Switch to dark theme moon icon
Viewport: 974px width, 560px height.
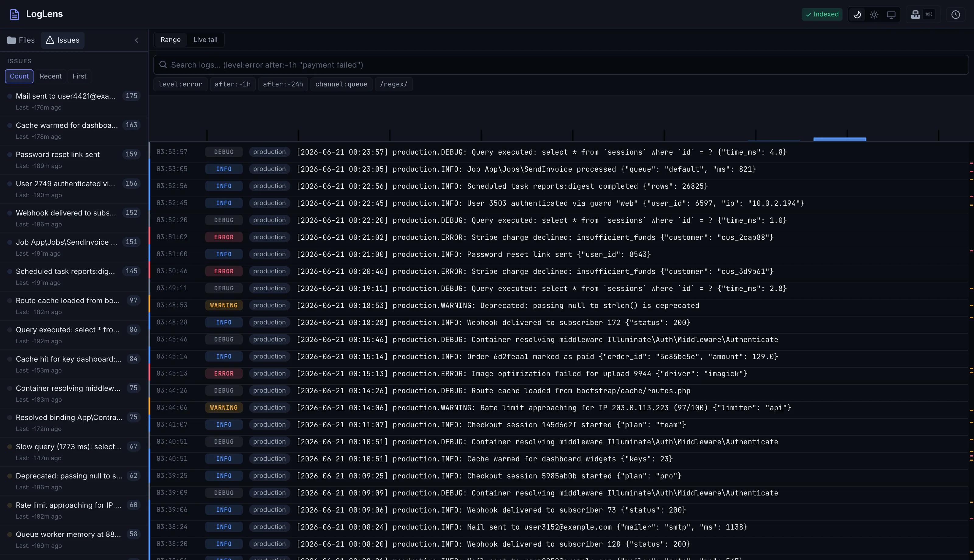[857, 15]
